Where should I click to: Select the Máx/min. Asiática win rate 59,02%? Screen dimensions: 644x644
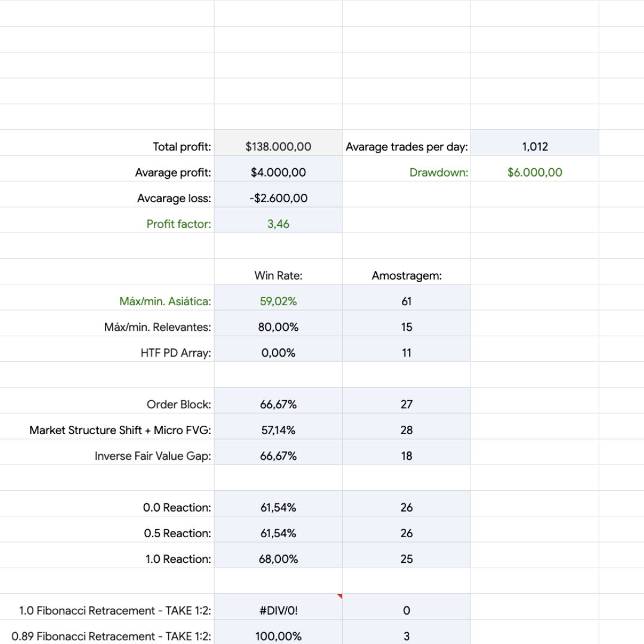pos(278,301)
